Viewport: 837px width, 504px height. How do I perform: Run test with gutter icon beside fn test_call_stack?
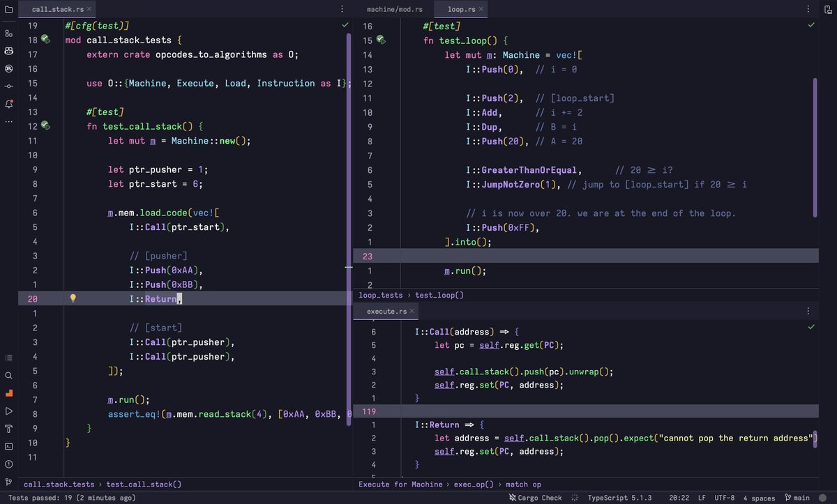click(45, 125)
